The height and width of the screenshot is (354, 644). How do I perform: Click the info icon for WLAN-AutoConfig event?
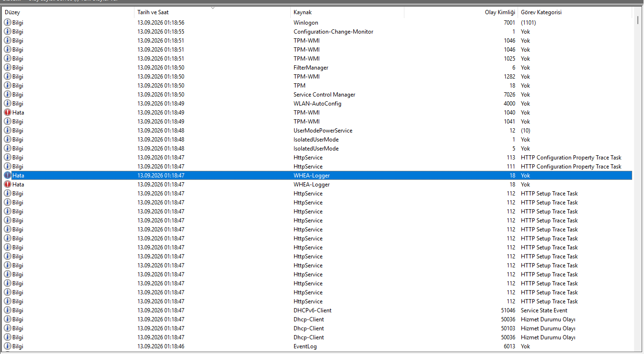(8, 104)
